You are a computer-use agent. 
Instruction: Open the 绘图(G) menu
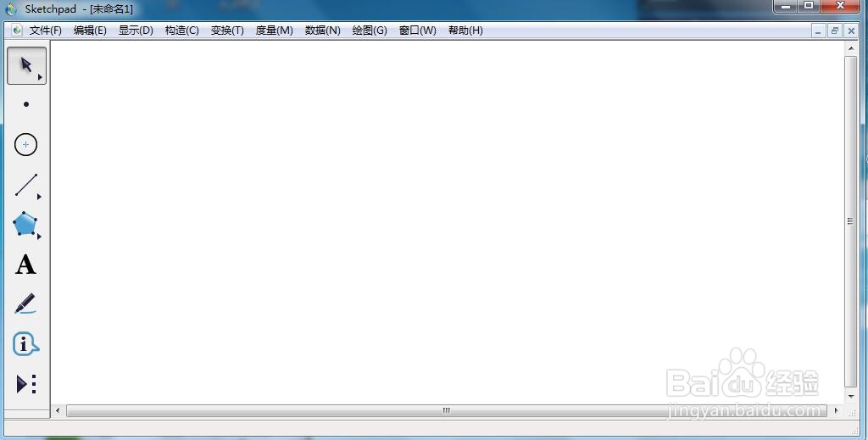(370, 31)
